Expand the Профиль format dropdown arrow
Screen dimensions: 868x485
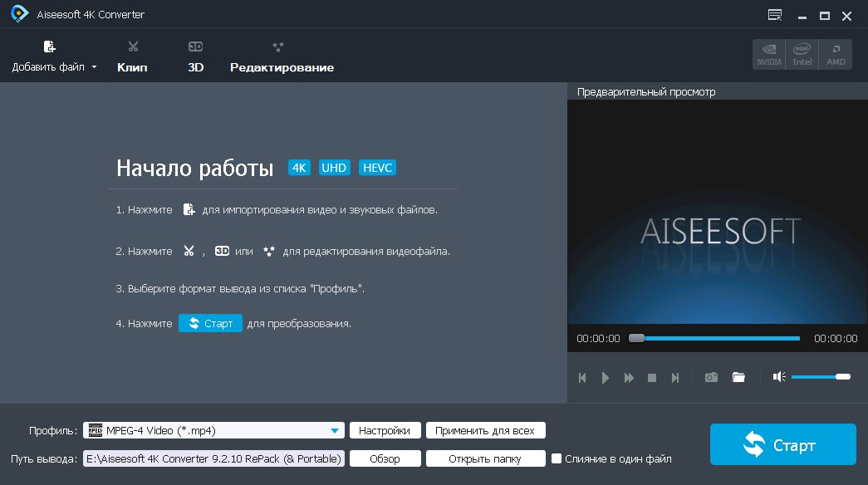tap(335, 431)
